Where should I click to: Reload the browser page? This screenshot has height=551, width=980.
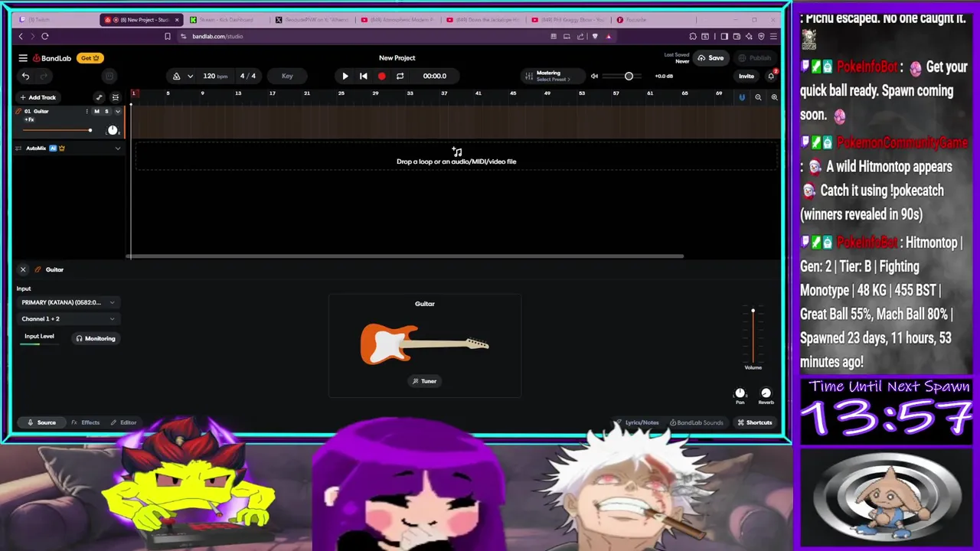coord(45,36)
